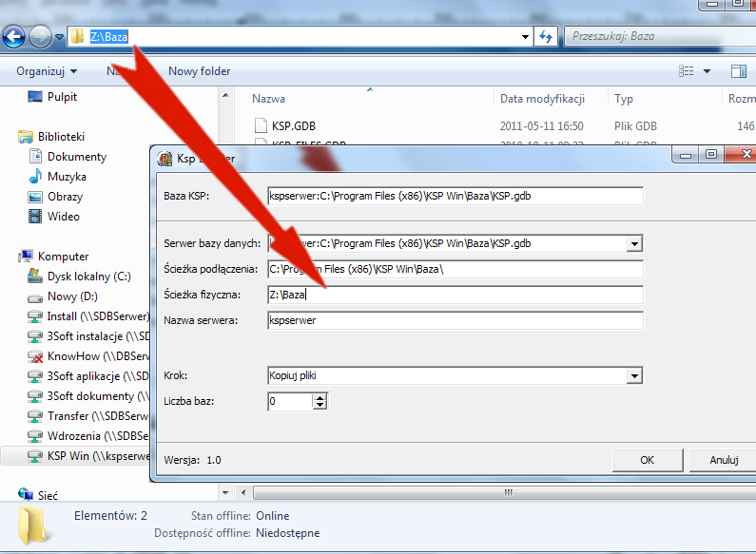
Task: Open the Muzyka library
Action: pos(67,177)
